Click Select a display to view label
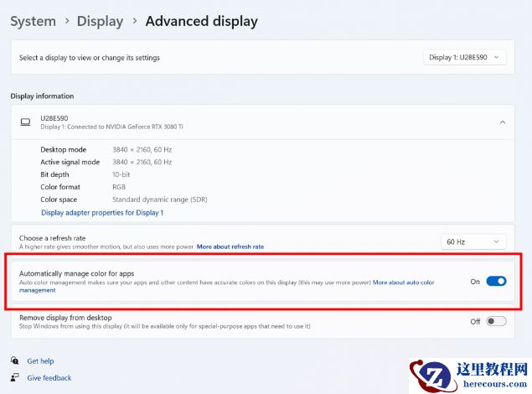Image resolution: width=532 pixels, height=394 pixels. (90, 58)
